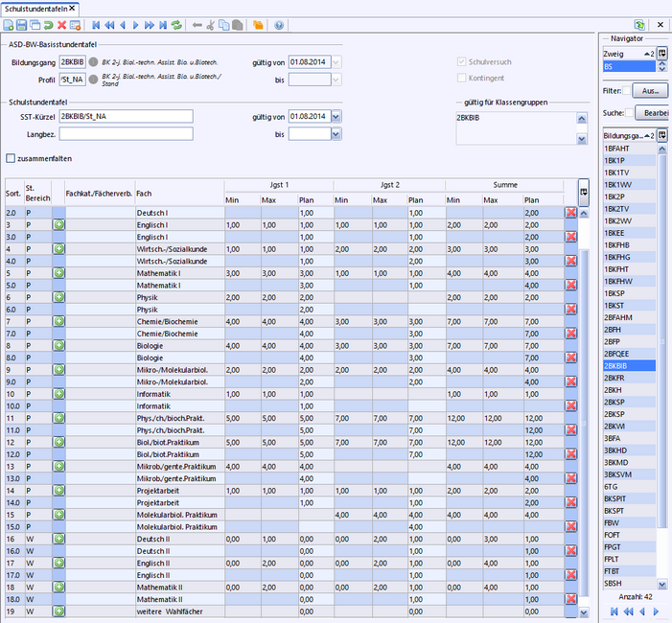Enable the zusammenfalten checkbox
The height and width of the screenshot is (623, 672).
click(11, 158)
